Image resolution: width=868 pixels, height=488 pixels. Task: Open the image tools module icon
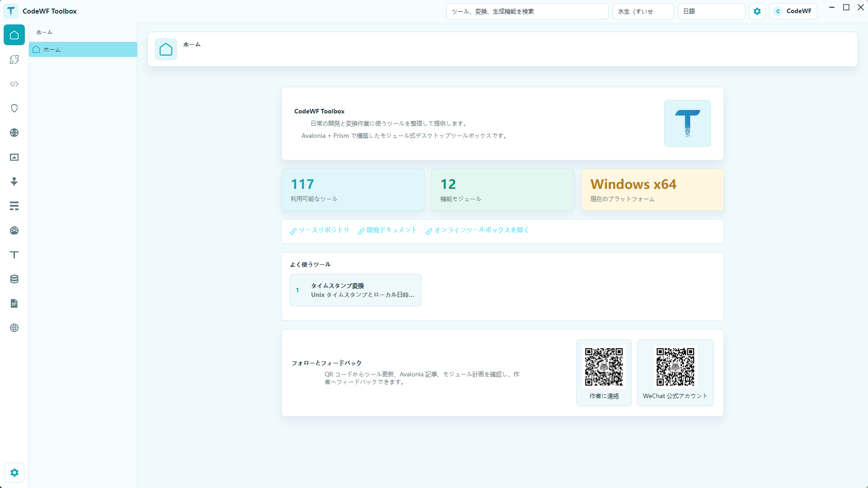pyautogui.click(x=14, y=157)
